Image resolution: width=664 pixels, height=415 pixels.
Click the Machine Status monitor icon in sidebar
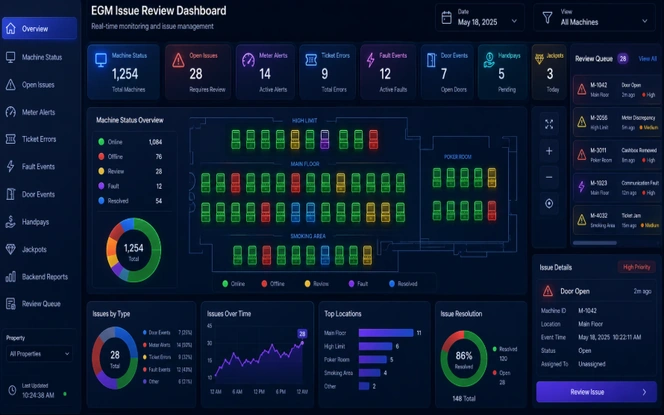click(11, 57)
